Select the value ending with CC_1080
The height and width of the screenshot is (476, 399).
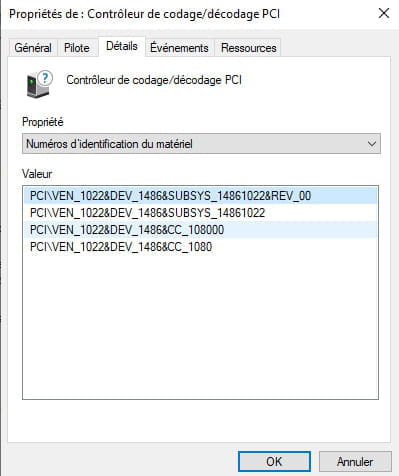[x=201, y=247]
